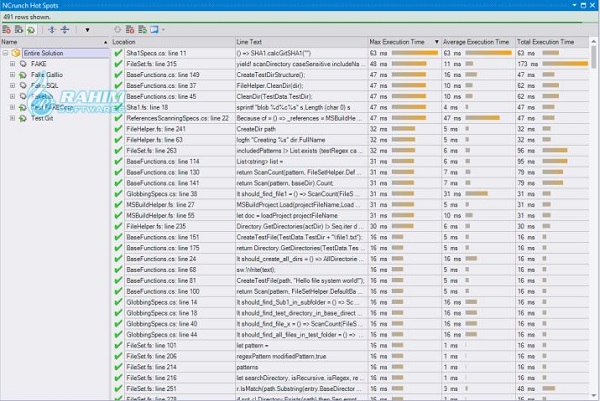Image resolution: width=600 pixels, height=401 pixels.
Task: Click green checkmark for FileSet.fs line 101
Action: [x=118, y=346]
